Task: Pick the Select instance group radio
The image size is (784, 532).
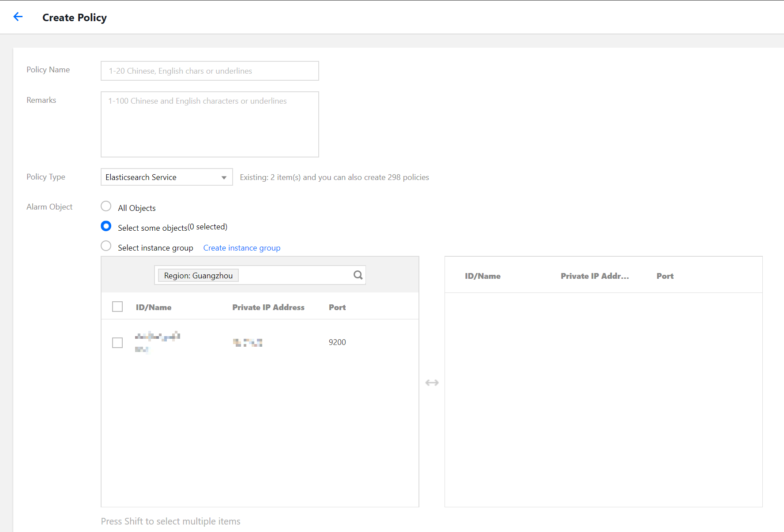Action: 106,246
